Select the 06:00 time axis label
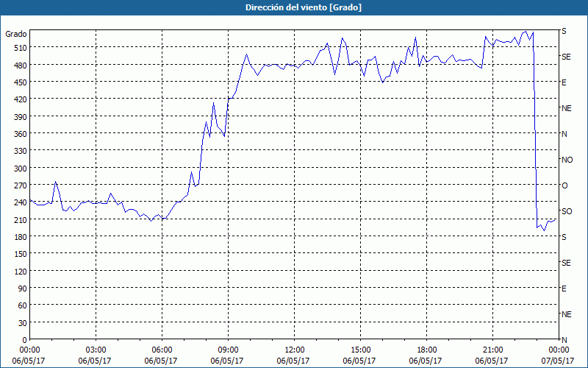The height and width of the screenshot is (368, 588). coord(162,350)
